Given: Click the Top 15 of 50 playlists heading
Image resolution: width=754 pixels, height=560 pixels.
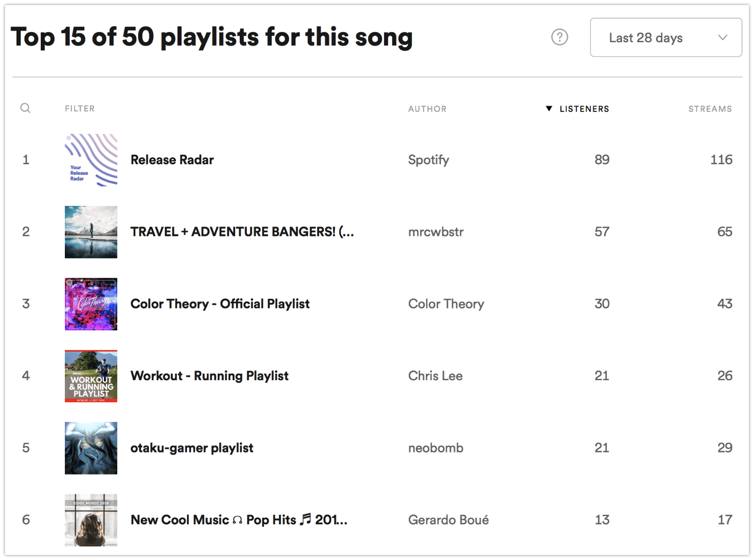Looking at the screenshot, I should (212, 37).
